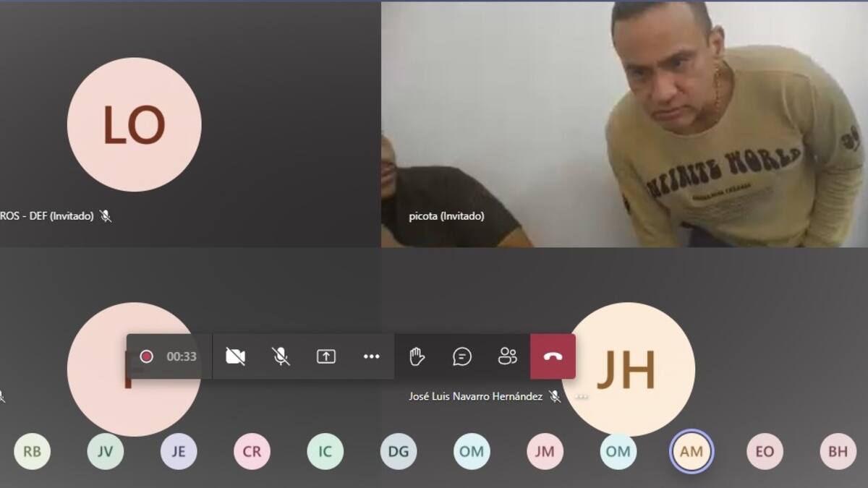
Task: Raise your hand in the meeting
Action: [x=417, y=356]
